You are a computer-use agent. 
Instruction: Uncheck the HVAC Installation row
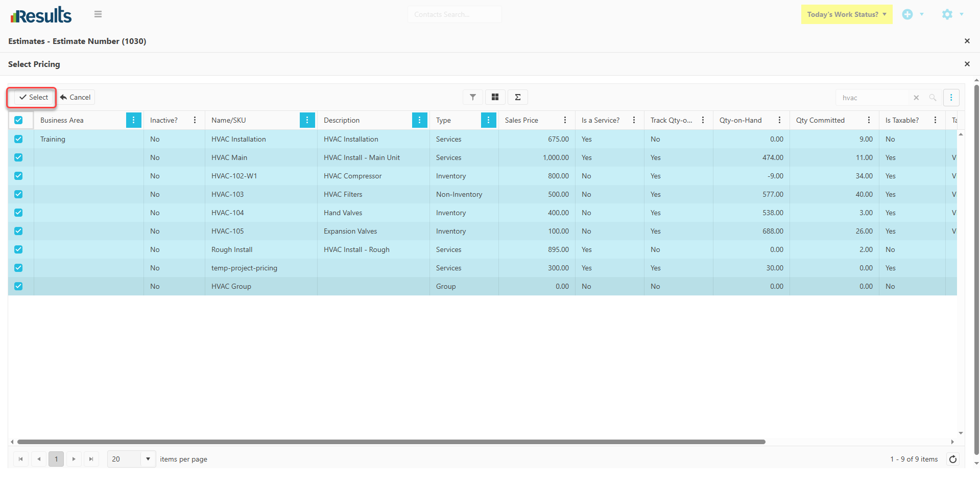pyautogui.click(x=18, y=139)
